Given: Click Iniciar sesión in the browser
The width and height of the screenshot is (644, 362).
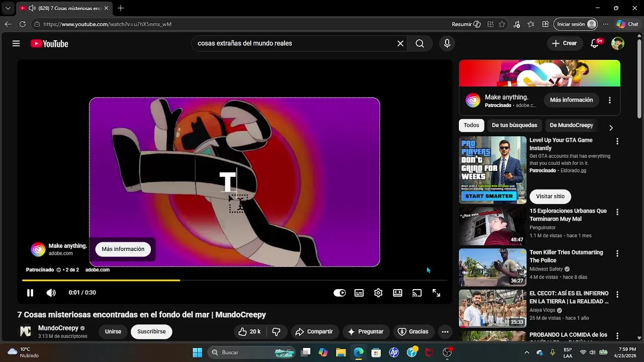Looking at the screenshot, I should coord(576,24).
